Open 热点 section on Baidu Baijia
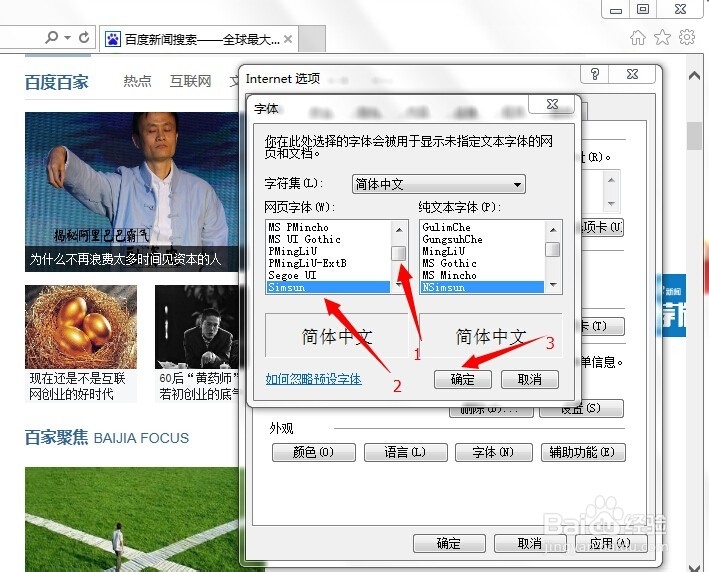Image resolution: width=709 pixels, height=572 pixels. click(x=137, y=81)
